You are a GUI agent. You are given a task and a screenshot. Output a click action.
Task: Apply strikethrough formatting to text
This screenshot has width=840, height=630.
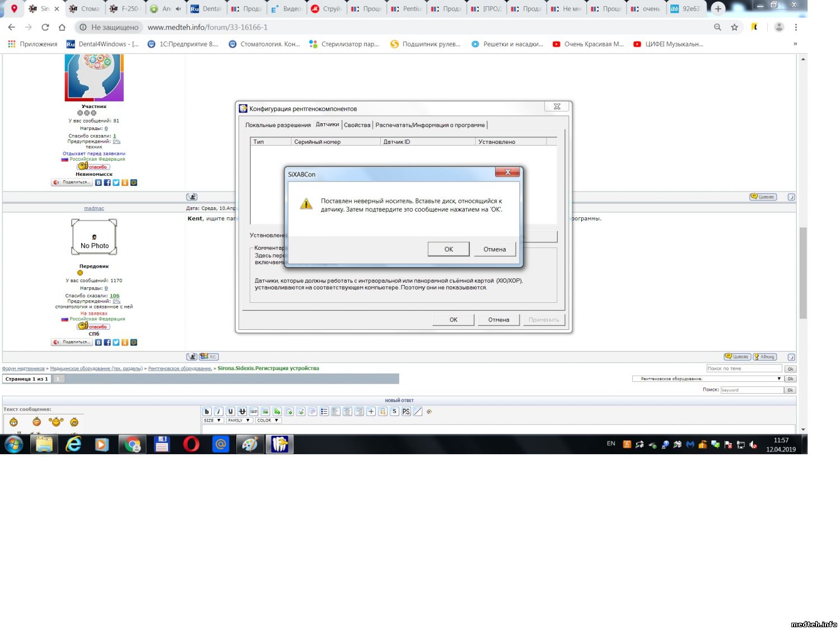pyautogui.click(x=242, y=412)
